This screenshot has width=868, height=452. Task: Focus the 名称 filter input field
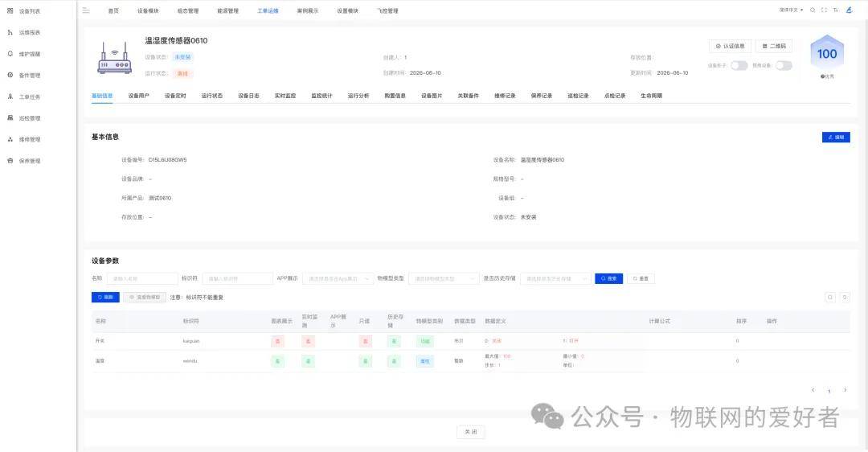click(142, 278)
